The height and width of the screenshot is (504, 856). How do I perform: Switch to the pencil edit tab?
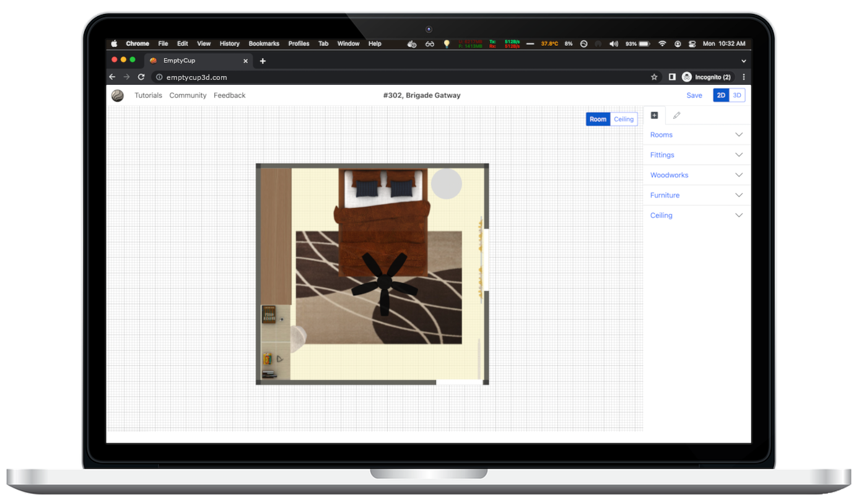[x=676, y=115]
